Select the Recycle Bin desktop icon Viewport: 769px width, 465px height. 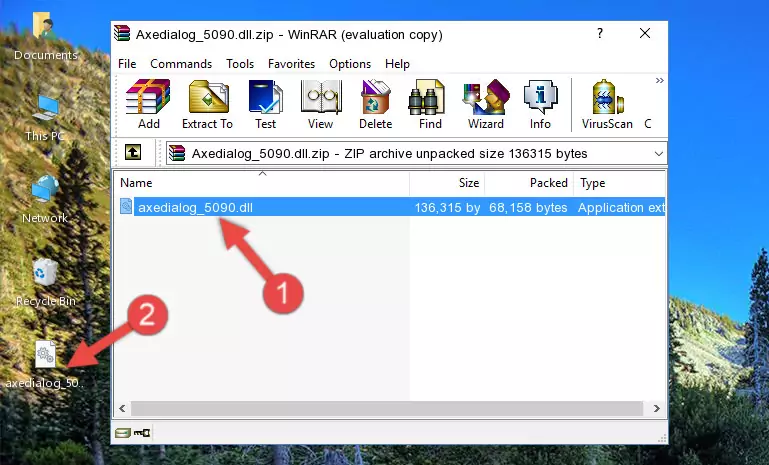point(45,282)
